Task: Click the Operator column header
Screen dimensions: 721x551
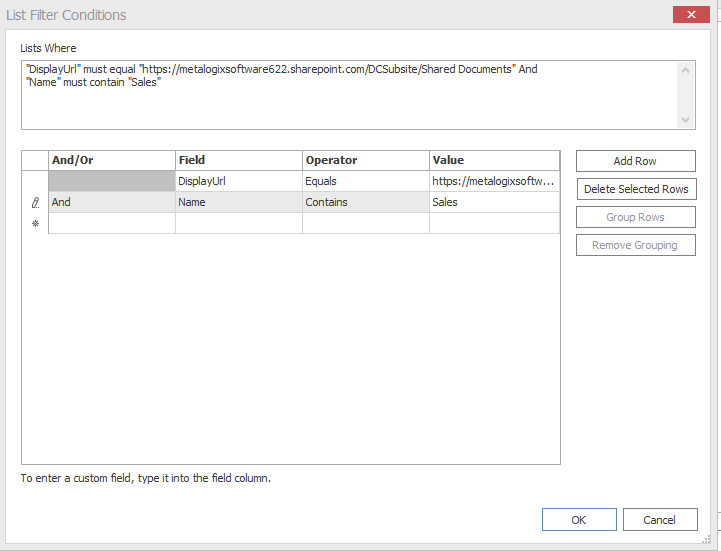Action: pos(365,160)
